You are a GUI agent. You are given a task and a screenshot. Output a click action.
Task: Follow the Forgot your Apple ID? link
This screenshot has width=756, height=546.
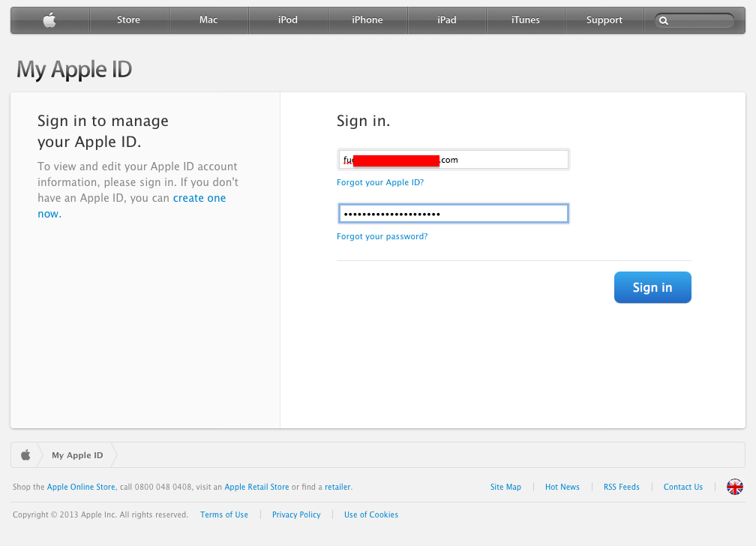380,182
